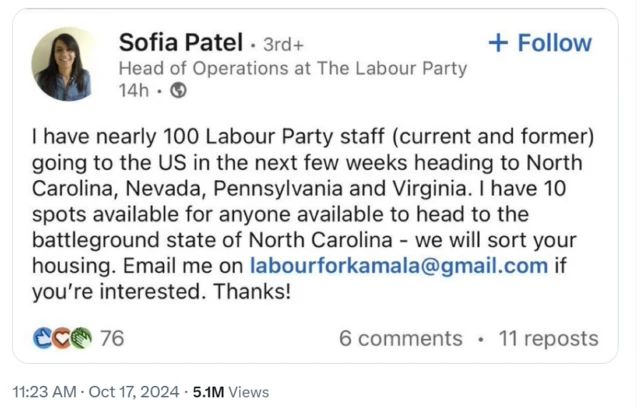Open the labourforkamala@gmail.com email link
The width and height of the screenshot is (640, 408).
click(x=398, y=266)
